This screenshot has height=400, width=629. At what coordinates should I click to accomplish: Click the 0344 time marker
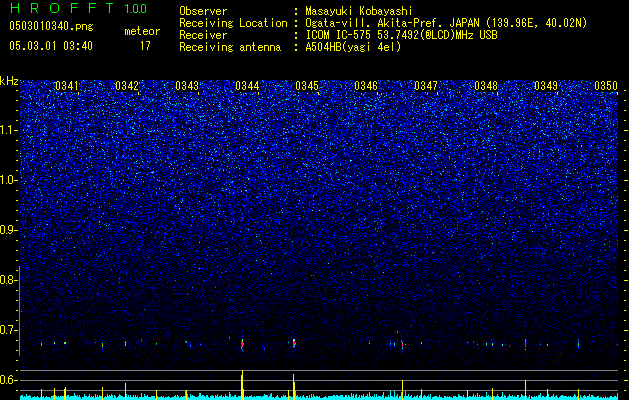pos(247,86)
